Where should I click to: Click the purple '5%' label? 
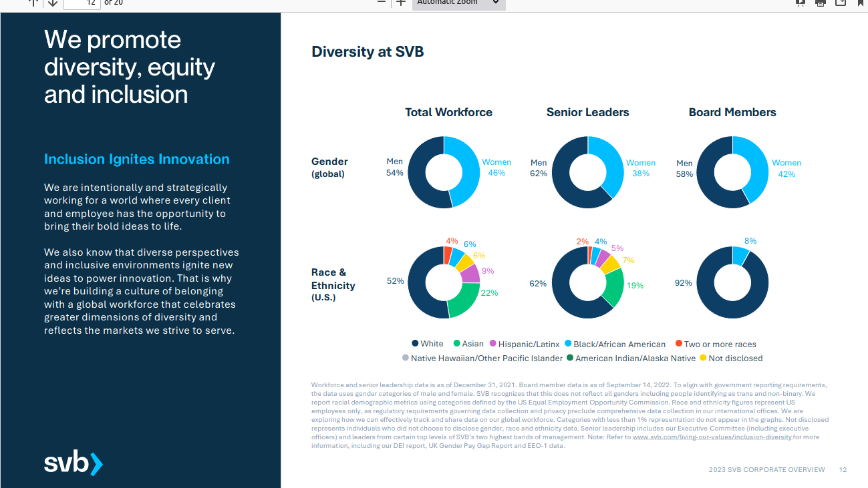click(617, 248)
